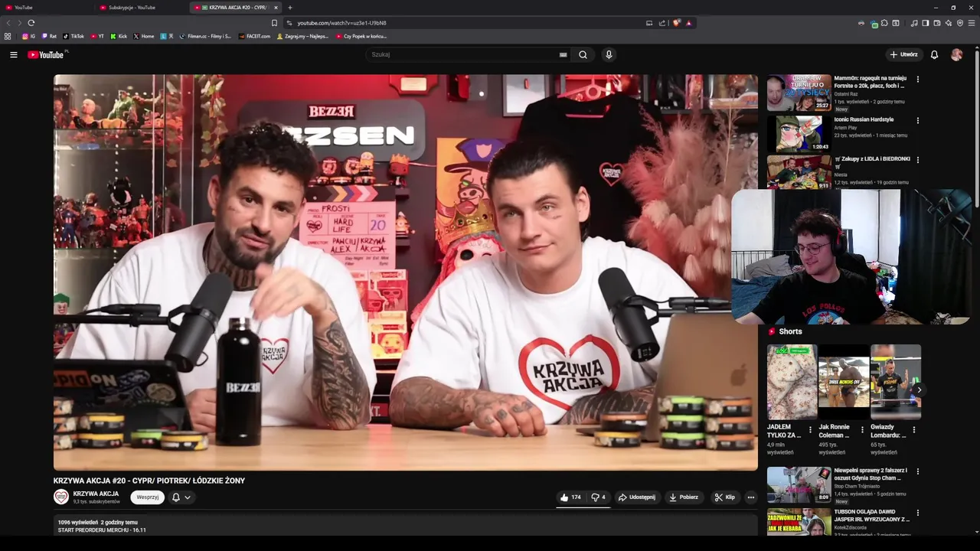Open YouTube notifications bell in header
Viewport: 980px width, 551px height.
coord(934,54)
